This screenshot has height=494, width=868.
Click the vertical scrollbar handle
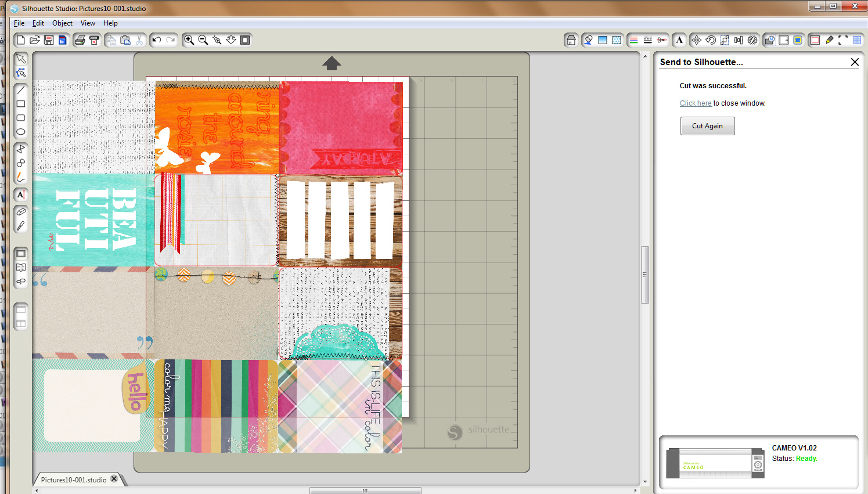[x=644, y=275]
